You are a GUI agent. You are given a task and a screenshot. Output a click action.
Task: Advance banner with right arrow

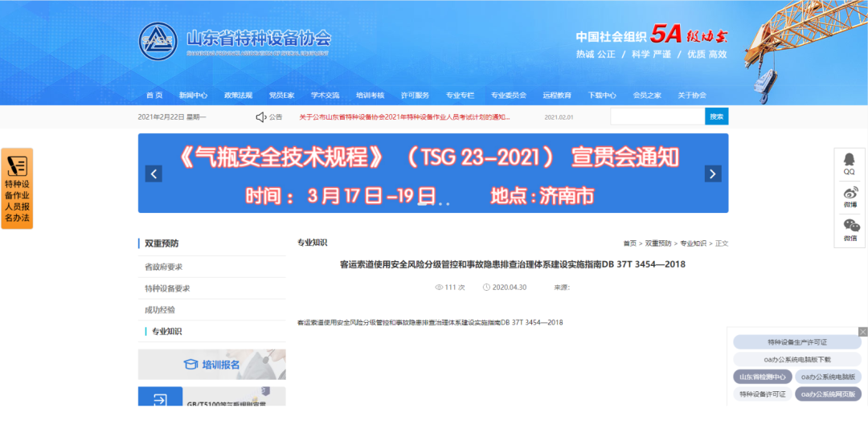coord(712,174)
